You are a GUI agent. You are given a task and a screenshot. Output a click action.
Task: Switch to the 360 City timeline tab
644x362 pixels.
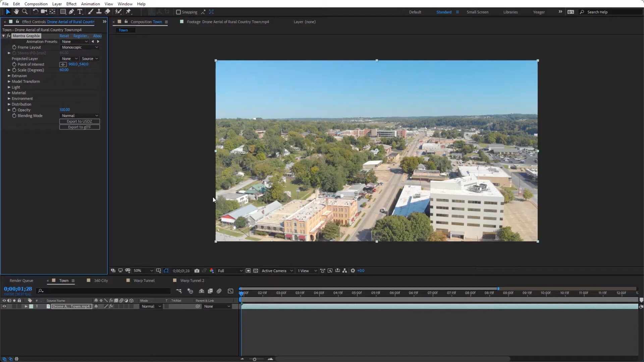tap(101, 281)
